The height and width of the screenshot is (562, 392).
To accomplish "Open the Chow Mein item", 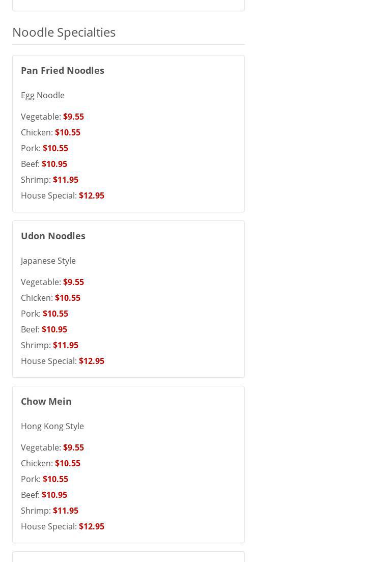I will pyautogui.click(x=46, y=401).
